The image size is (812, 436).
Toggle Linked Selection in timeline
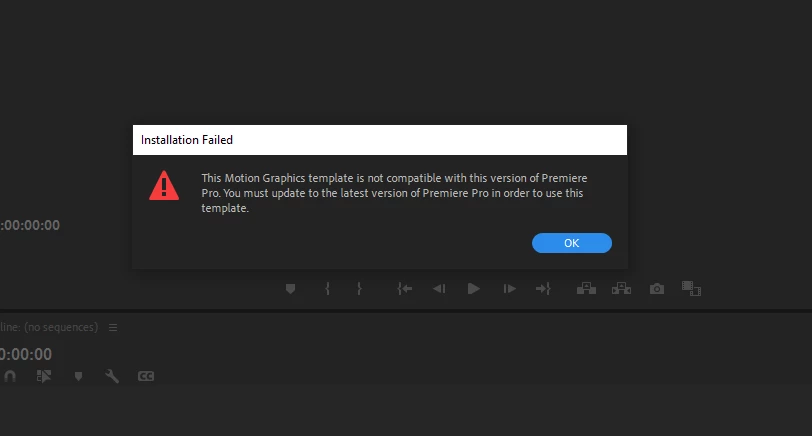pyautogui.click(x=44, y=376)
